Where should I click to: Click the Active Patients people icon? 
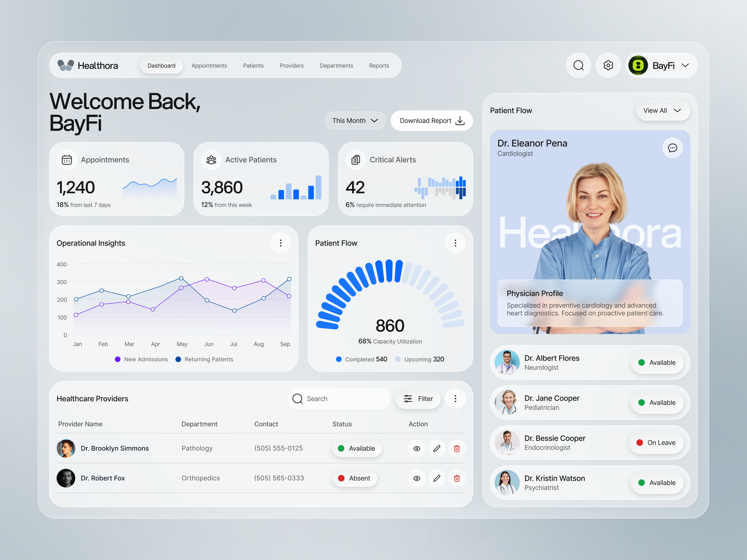coord(211,159)
